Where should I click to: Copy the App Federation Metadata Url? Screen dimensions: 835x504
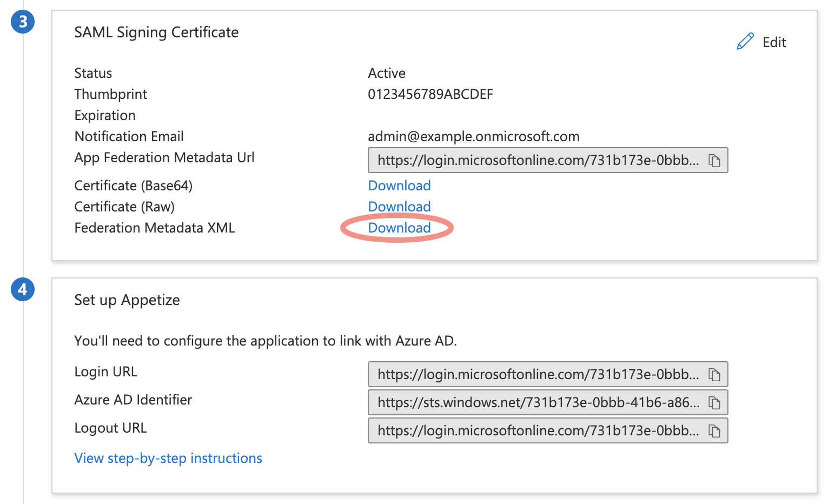click(x=714, y=161)
